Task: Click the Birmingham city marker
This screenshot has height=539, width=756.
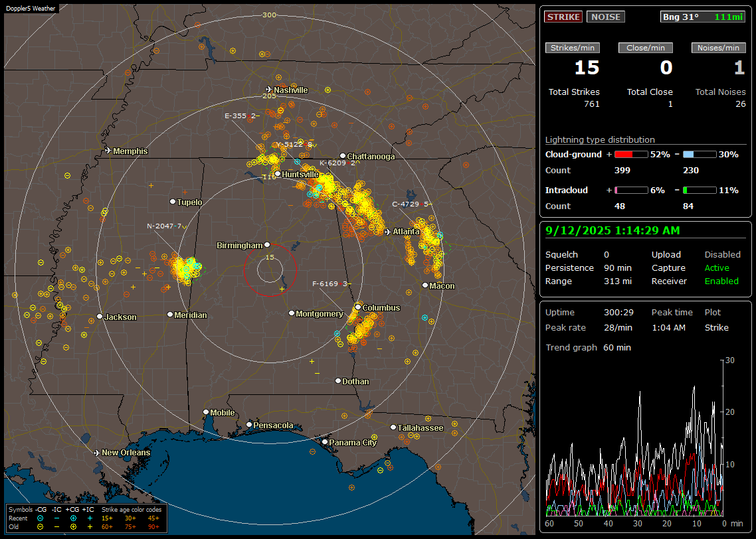Action: [x=267, y=245]
